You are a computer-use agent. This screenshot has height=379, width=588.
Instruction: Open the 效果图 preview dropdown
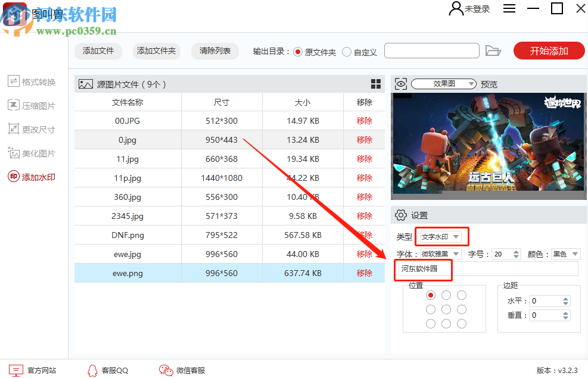point(444,83)
